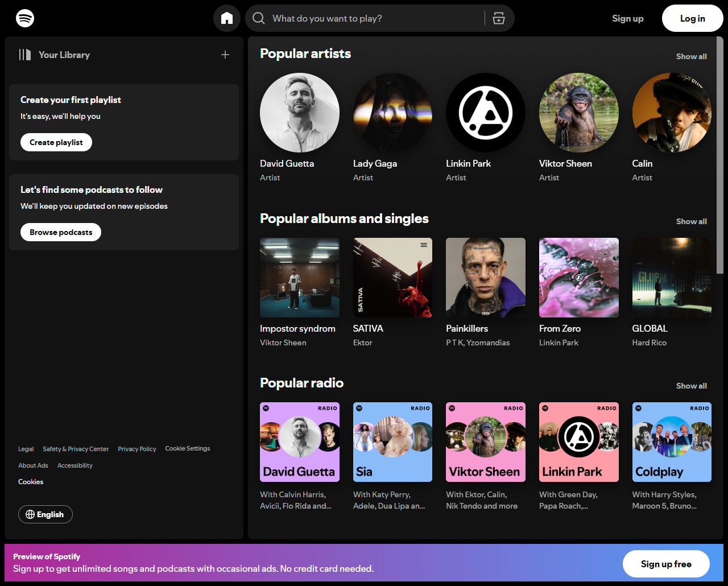This screenshot has width=728, height=586.
Task: Click 'Viktor Sheen' under Impostor syndrom
Action: click(283, 342)
